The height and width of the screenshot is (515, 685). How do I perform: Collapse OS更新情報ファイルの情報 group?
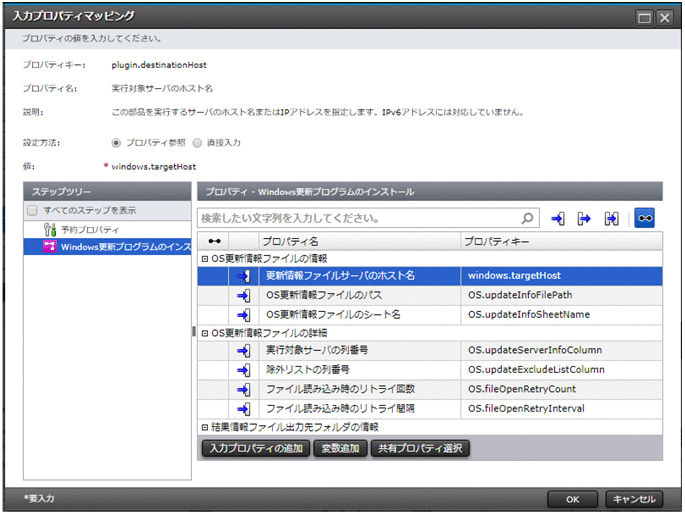(x=204, y=259)
